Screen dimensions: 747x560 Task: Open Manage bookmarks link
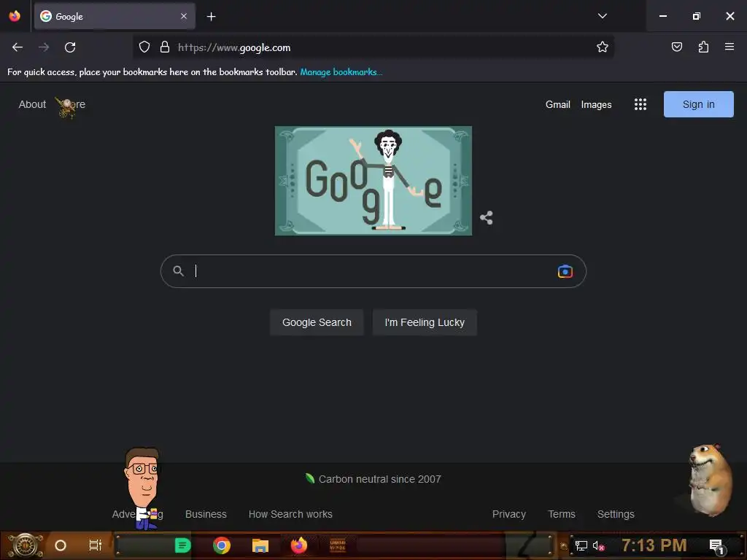click(x=341, y=72)
